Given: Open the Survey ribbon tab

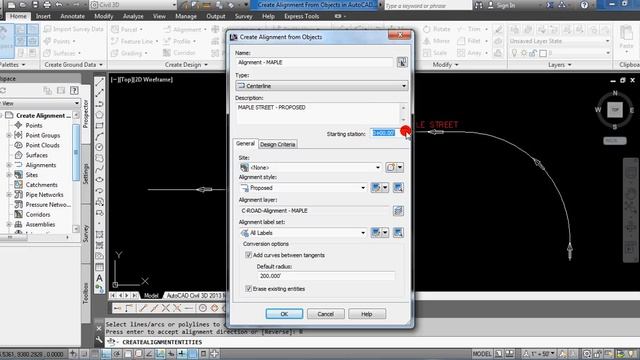Looking at the screenshot, I should 244,16.
